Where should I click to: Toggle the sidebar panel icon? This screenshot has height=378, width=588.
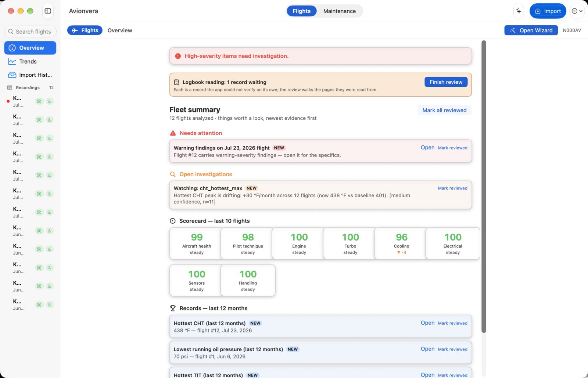click(48, 11)
